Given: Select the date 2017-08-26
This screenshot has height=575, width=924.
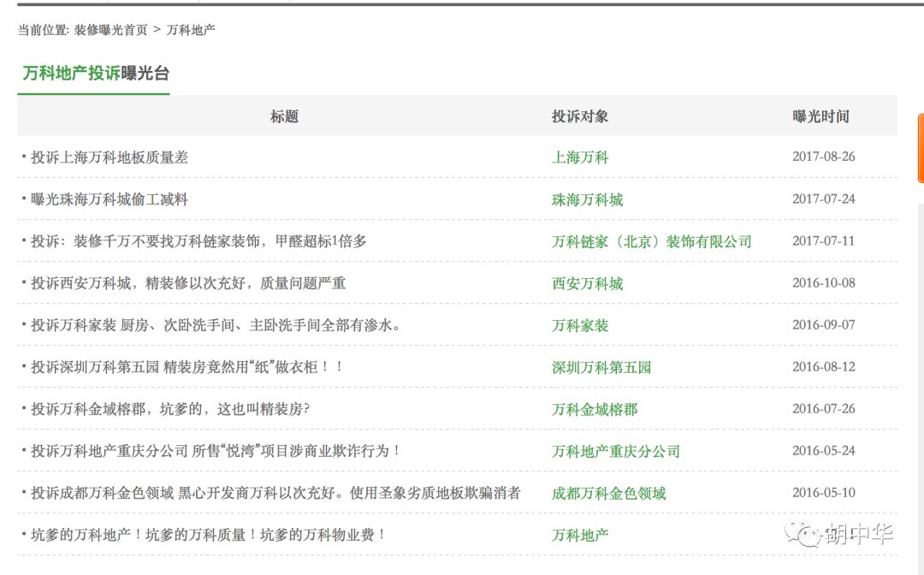Looking at the screenshot, I should (823, 157).
